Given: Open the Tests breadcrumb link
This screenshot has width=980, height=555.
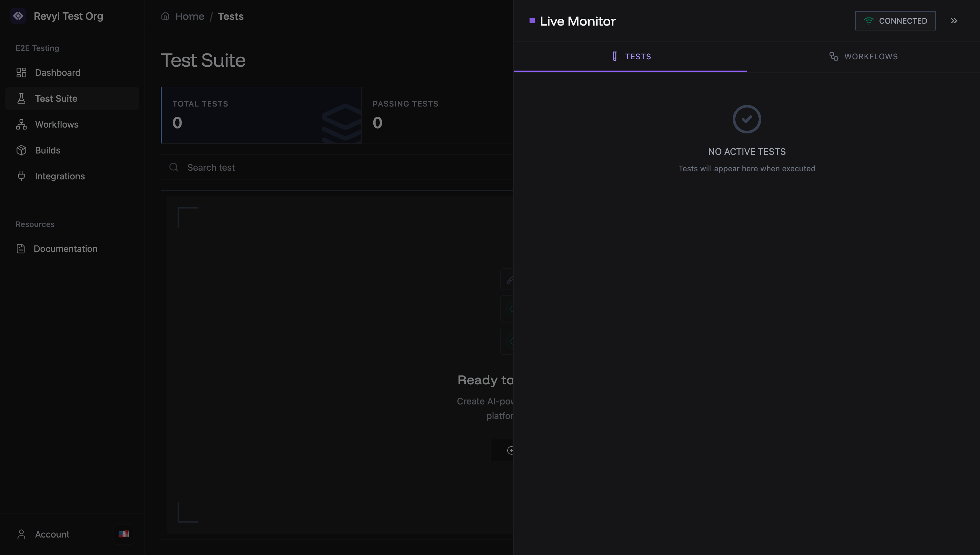Looking at the screenshot, I should [230, 16].
